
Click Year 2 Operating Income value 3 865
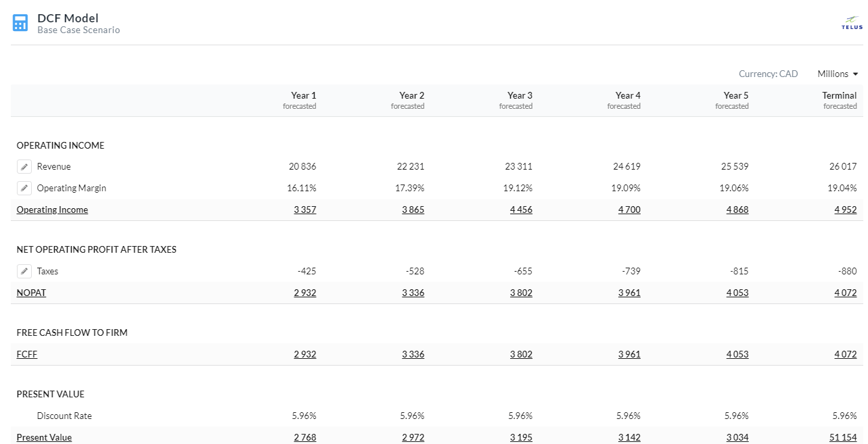coord(413,210)
